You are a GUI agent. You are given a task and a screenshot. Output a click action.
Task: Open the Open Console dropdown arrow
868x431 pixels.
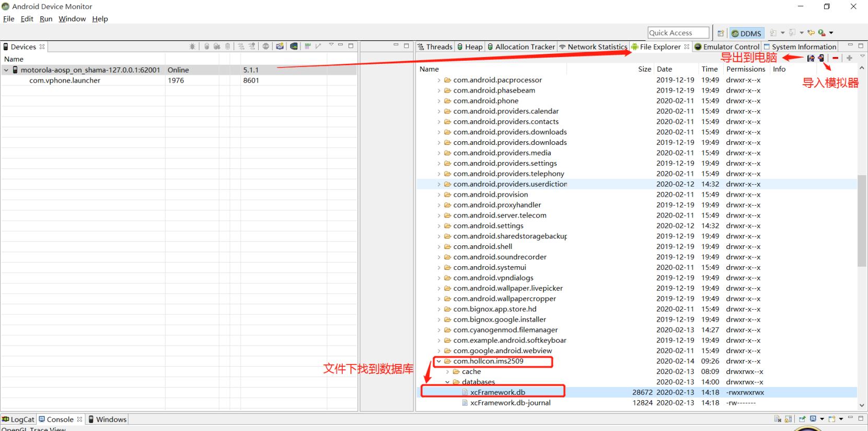(x=841, y=419)
